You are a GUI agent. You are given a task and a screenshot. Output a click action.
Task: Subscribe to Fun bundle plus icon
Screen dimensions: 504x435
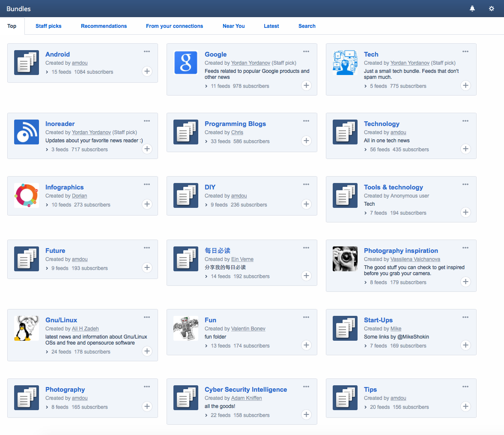[x=306, y=345]
